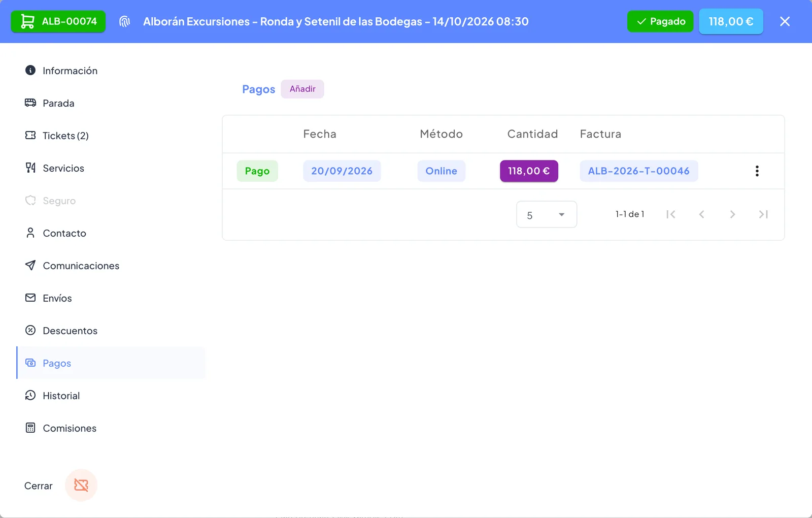Viewport: 812px width, 518px height.
Task: Open the Parada section
Action: click(111, 103)
